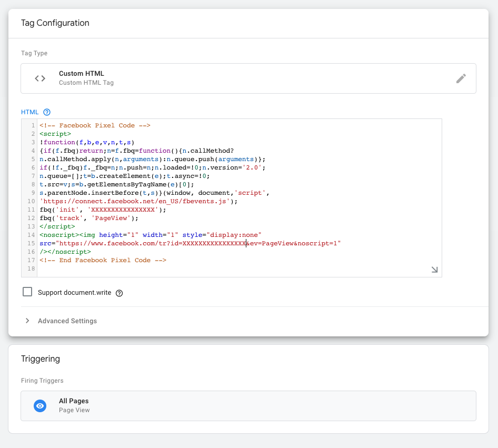Image resolution: width=498 pixels, height=448 pixels.
Task: Select the Custom HTML tag type box
Action: tap(248, 78)
